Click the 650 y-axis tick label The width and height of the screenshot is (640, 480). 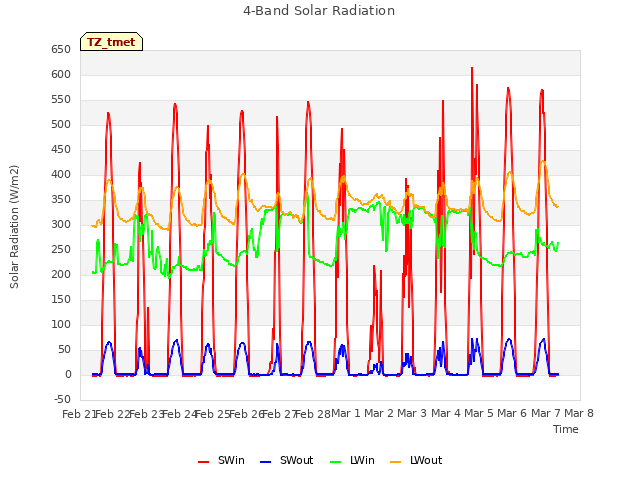click(x=61, y=50)
